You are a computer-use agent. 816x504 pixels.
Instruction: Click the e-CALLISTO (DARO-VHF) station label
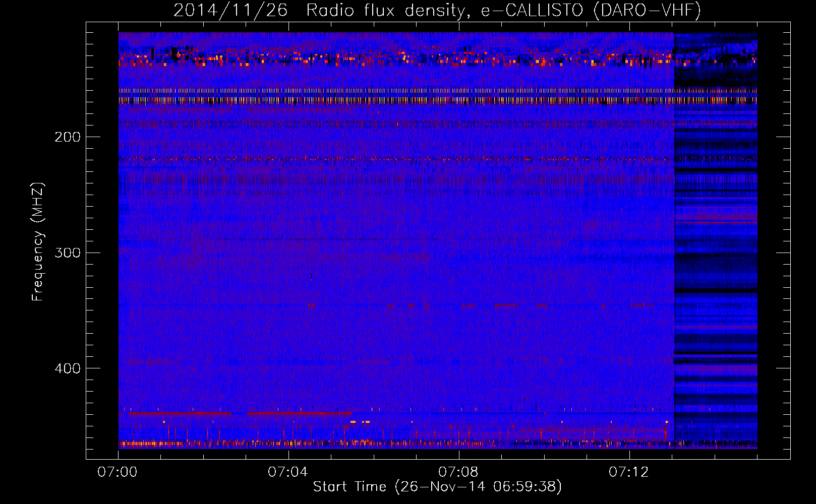[x=591, y=11]
